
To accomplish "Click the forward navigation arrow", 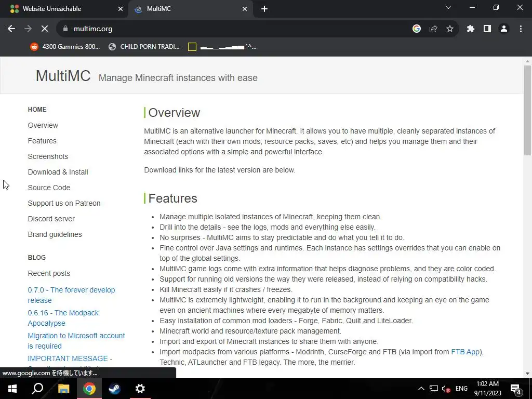I will [28, 29].
